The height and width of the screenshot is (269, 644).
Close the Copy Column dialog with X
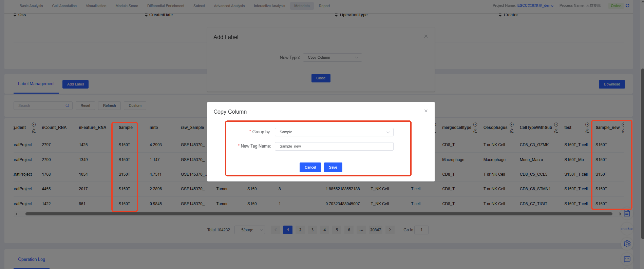click(426, 111)
